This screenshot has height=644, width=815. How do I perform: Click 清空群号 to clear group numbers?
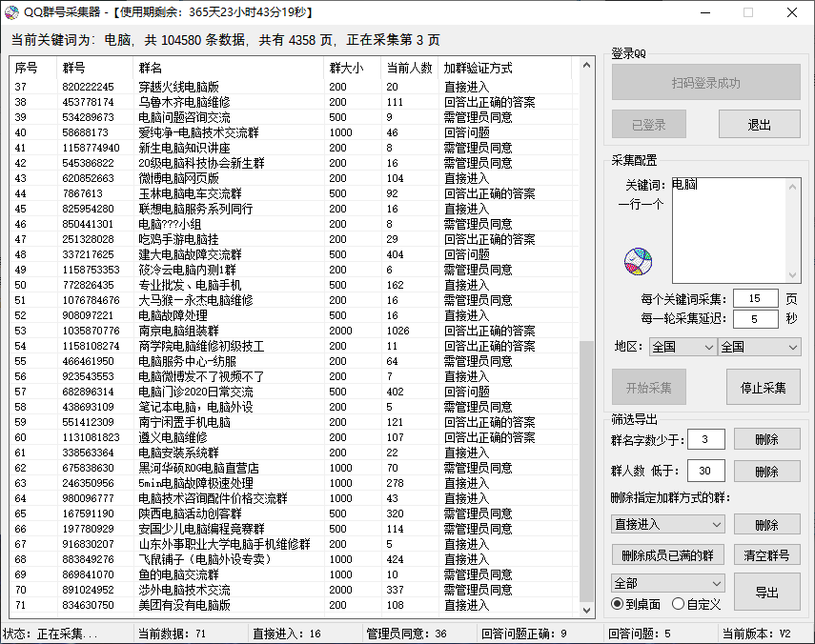coord(766,554)
